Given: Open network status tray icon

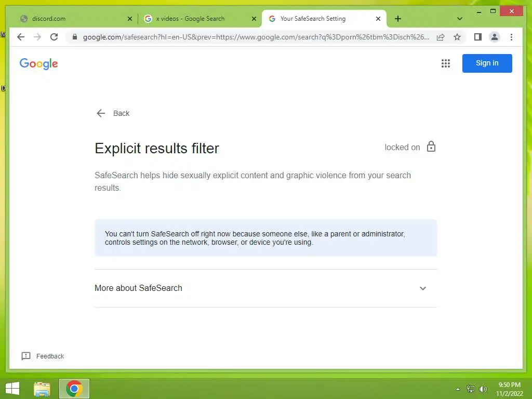Looking at the screenshot, I should click(x=470, y=389).
